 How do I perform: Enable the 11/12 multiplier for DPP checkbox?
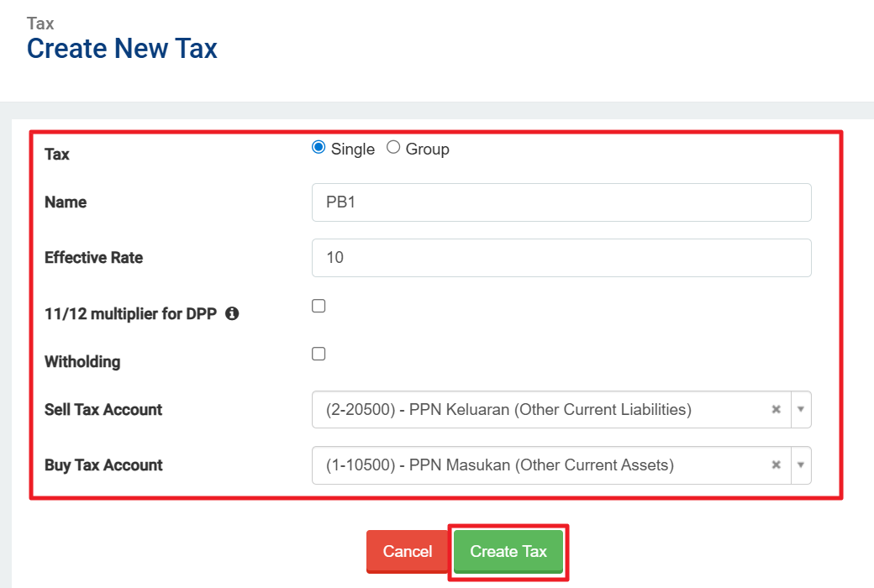coord(319,307)
